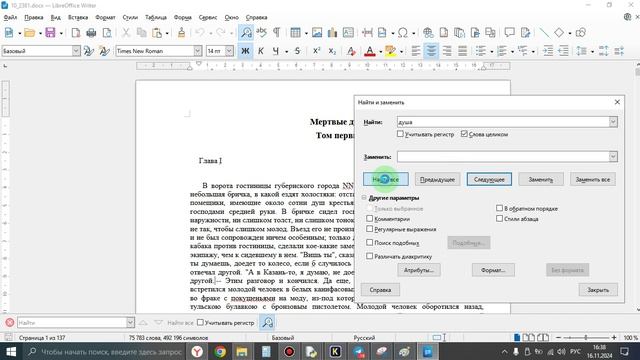Uncheck Слова целиком checkbox
This screenshot has height=360, width=640.
click(464, 134)
